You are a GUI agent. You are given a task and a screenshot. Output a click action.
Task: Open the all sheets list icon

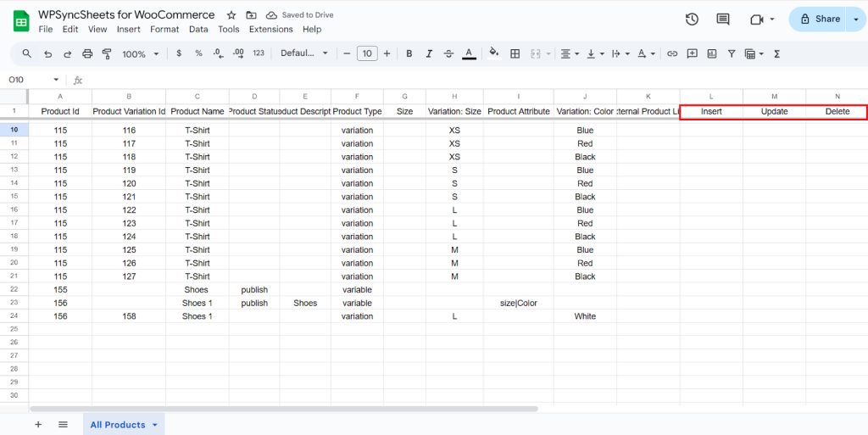63,425
